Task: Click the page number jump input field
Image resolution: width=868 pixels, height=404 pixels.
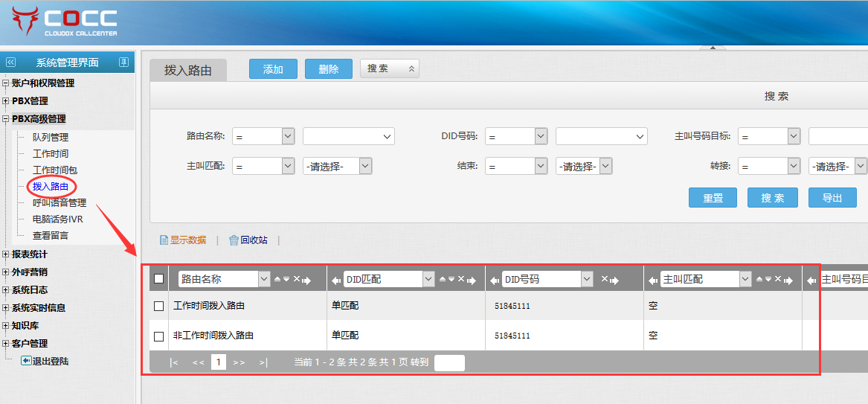Action: (x=449, y=362)
